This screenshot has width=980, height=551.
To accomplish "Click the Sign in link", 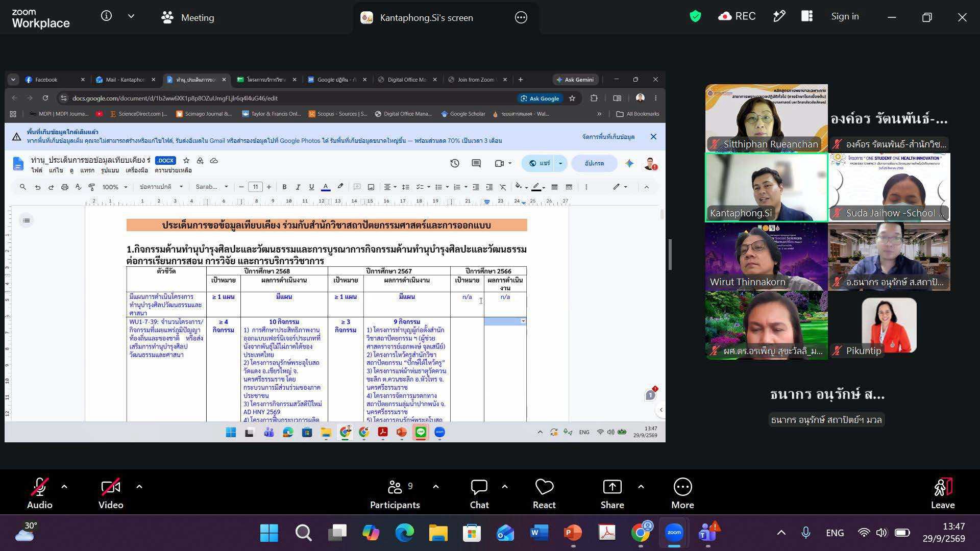I will pyautogui.click(x=845, y=16).
